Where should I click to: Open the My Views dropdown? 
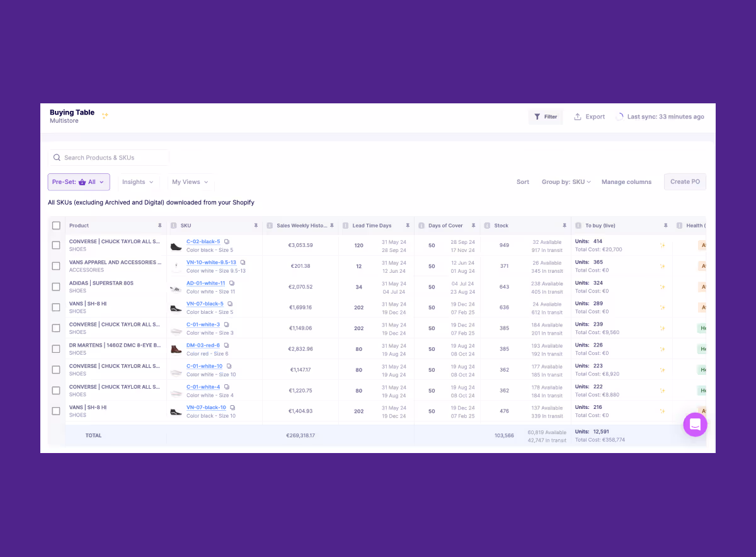click(190, 182)
